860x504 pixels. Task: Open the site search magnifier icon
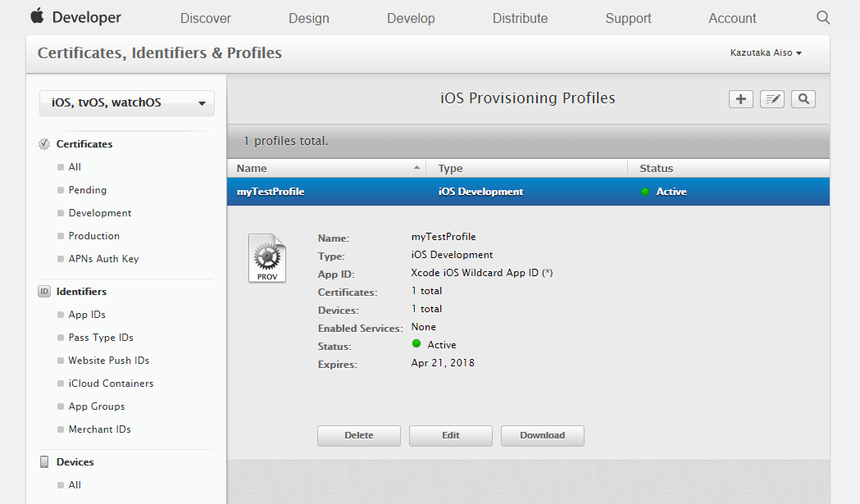click(x=823, y=17)
